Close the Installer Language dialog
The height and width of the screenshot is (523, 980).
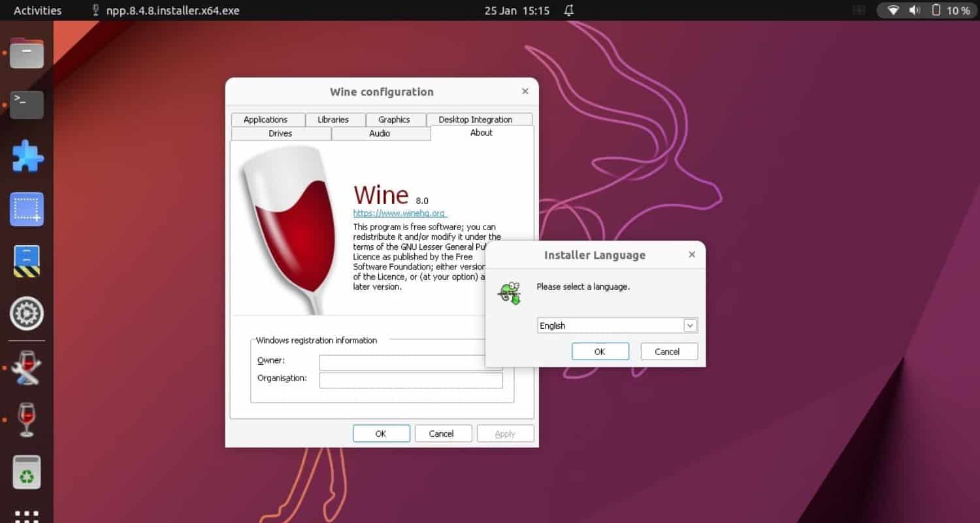(x=692, y=255)
